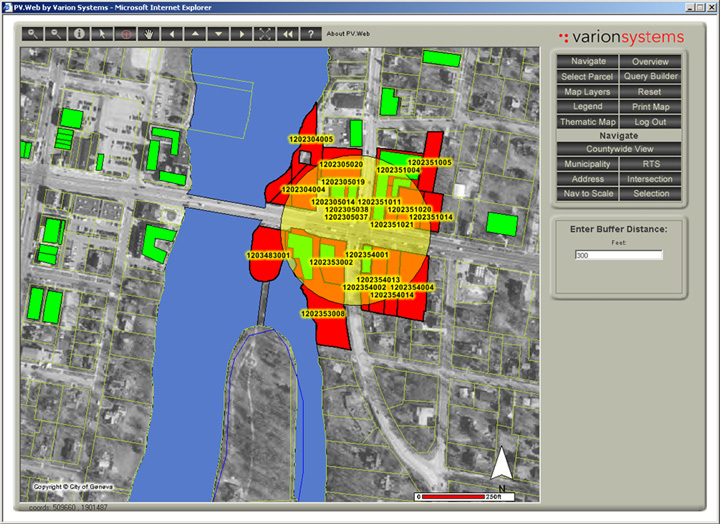Open the About PV.Web link
This screenshot has height=524, width=720.
[x=348, y=34]
